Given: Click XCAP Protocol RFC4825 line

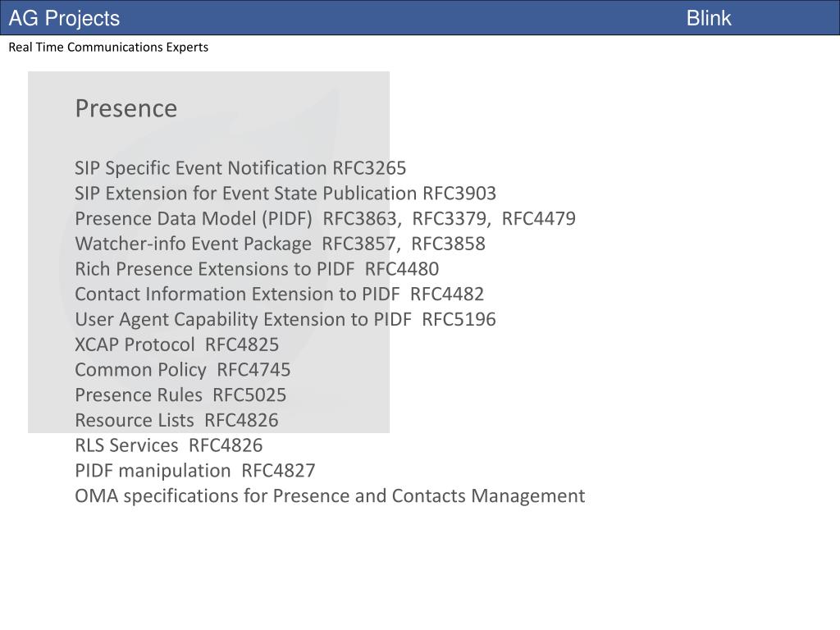Looking at the screenshot, I should click(x=177, y=345).
